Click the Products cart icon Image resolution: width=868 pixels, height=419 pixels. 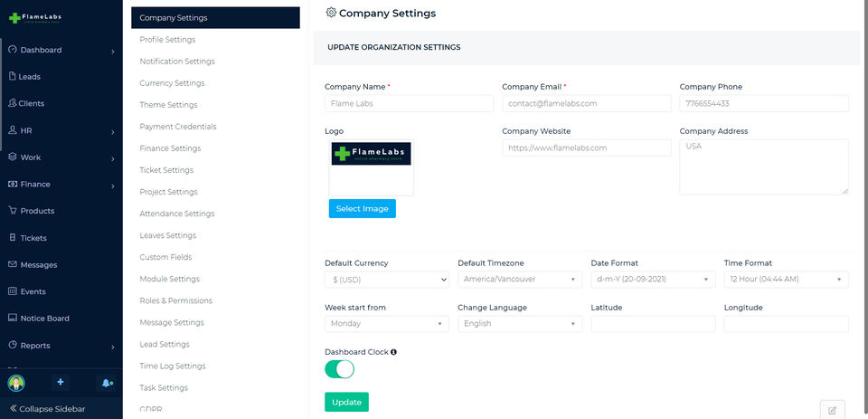point(13,211)
